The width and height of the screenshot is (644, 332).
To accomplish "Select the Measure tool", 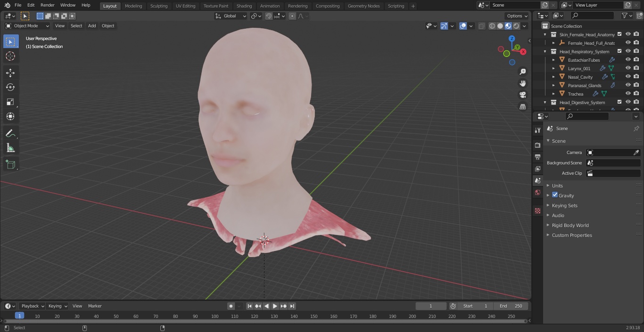I will (10, 148).
